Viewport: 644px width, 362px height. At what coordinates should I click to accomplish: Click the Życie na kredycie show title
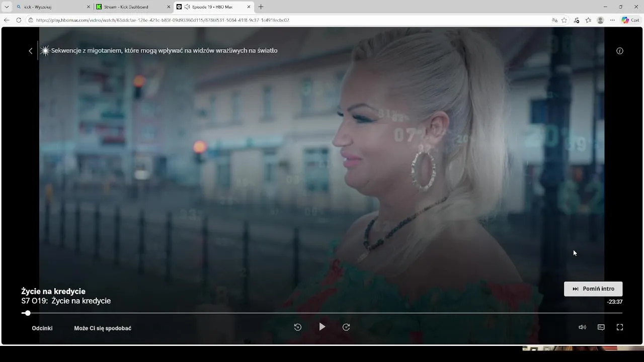[53, 291]
